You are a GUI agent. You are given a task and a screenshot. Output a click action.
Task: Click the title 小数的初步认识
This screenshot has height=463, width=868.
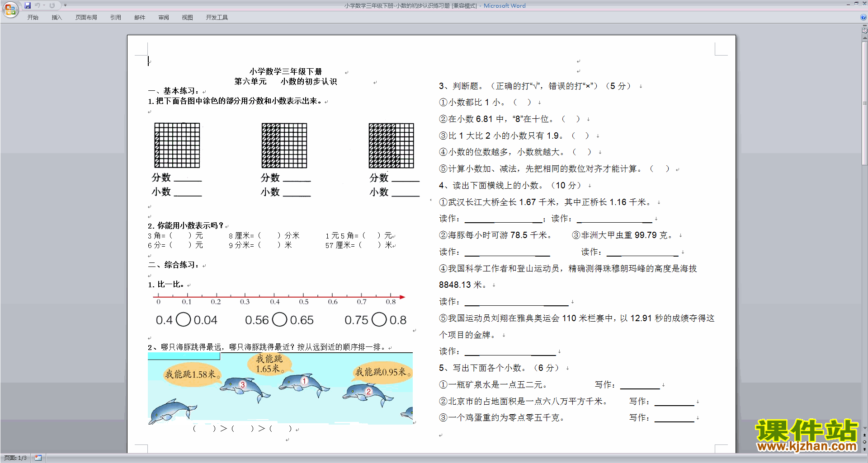309,81
